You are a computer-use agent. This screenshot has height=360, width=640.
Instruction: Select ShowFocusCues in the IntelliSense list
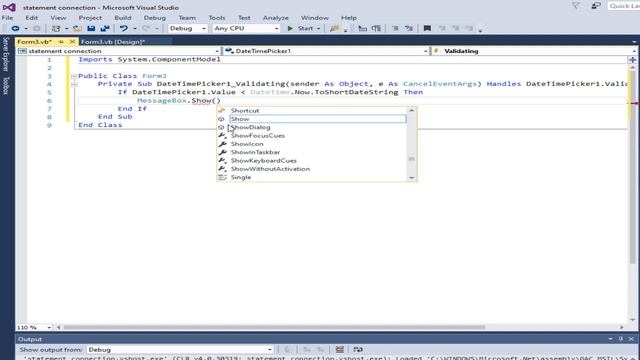[312, 136]
